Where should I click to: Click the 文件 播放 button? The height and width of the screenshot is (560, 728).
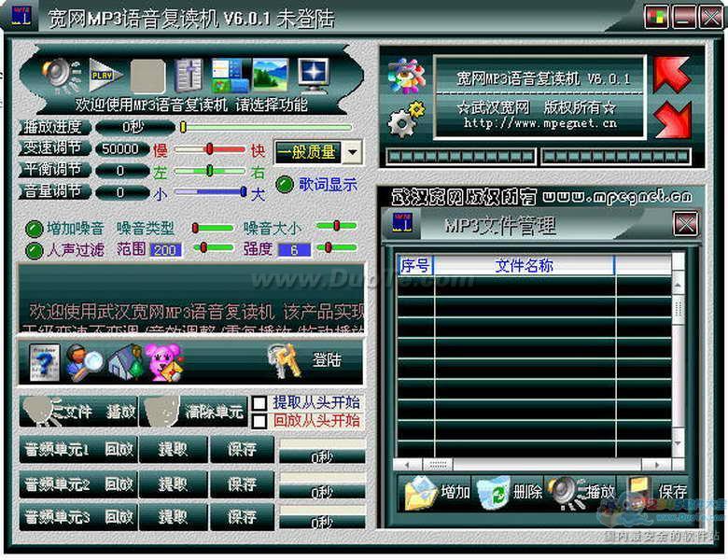[x=78, y=412]
